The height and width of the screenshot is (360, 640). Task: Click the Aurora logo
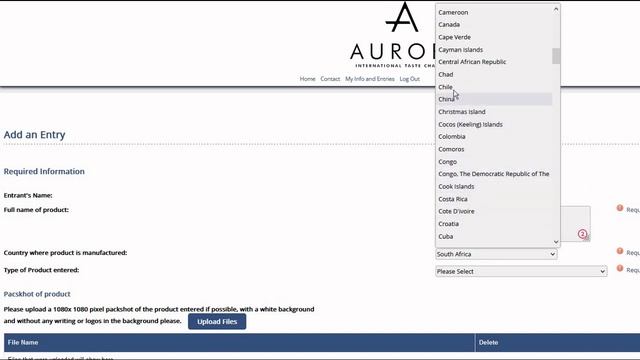[x=393, y=35]
